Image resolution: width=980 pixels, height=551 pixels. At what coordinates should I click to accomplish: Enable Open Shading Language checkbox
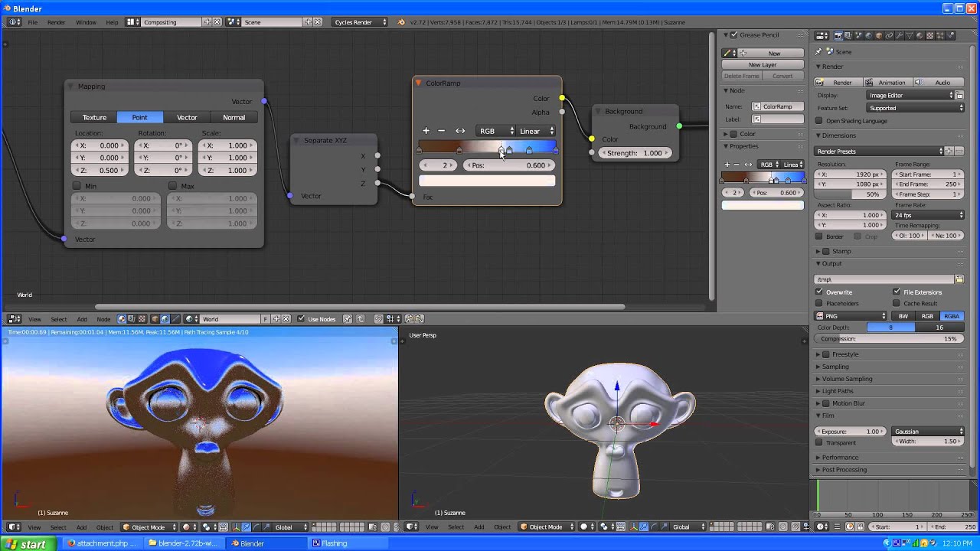pyautogui.click(x=819, y=121)
